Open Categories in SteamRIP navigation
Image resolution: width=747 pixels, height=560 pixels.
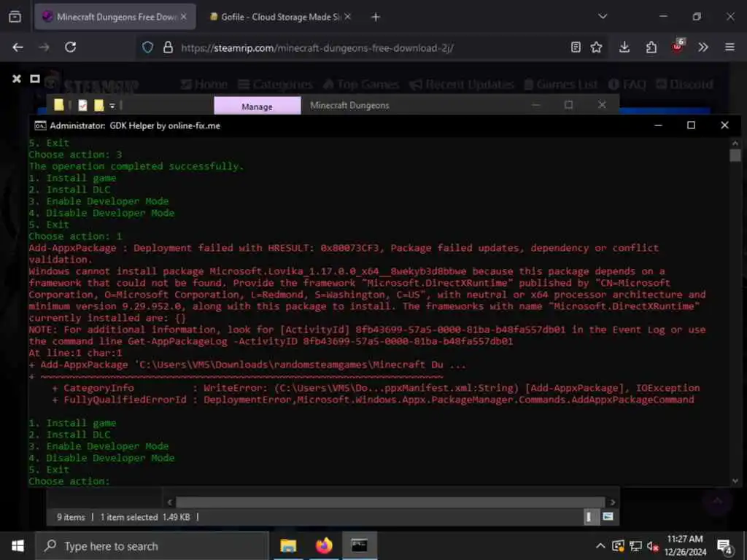pos(275,85)
